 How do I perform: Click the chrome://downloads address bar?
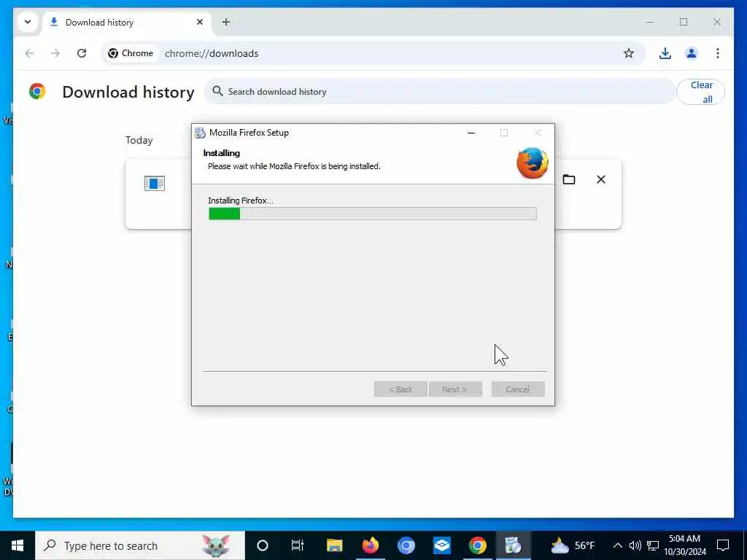[374, 53]
